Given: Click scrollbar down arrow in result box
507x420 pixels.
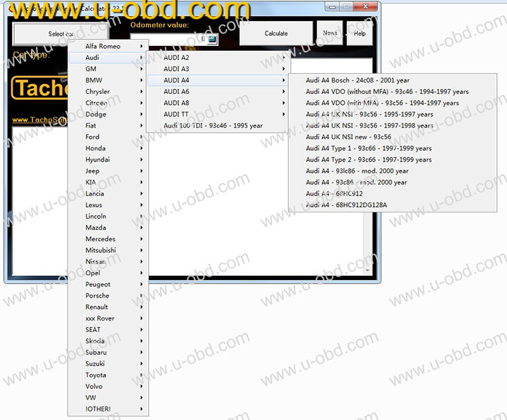Looking at the screenshot, I should (x=367, y=270).
